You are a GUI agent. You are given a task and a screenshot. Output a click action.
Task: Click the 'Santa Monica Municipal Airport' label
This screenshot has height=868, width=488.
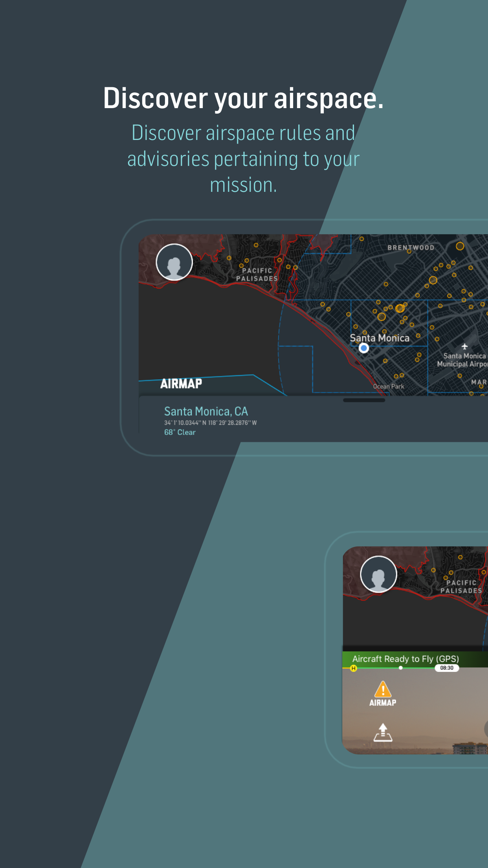462,360
